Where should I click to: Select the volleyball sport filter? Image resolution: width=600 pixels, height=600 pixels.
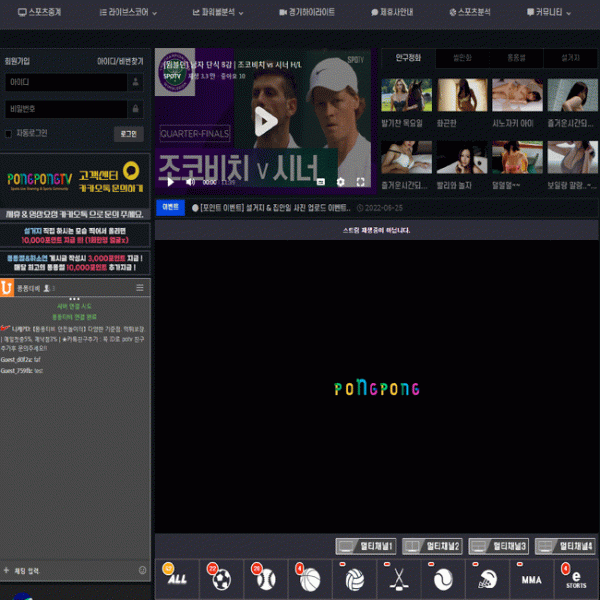[354, 579]
